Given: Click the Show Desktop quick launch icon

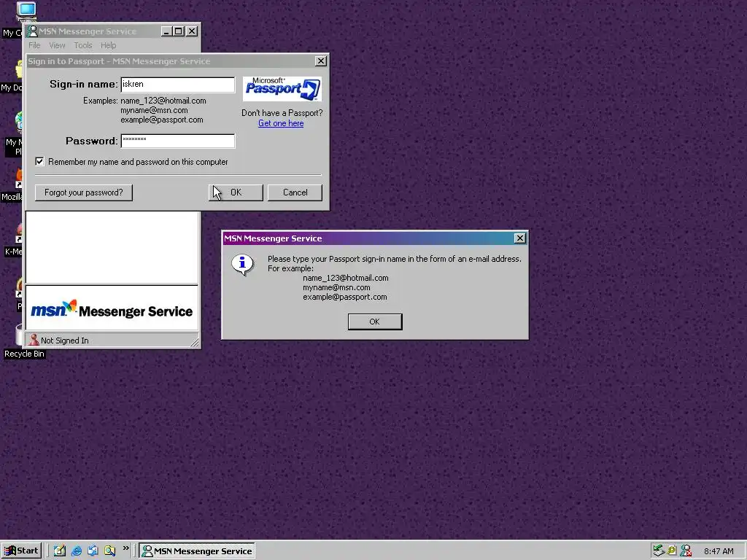Looking at the screenshot, I should click(60, 551).
